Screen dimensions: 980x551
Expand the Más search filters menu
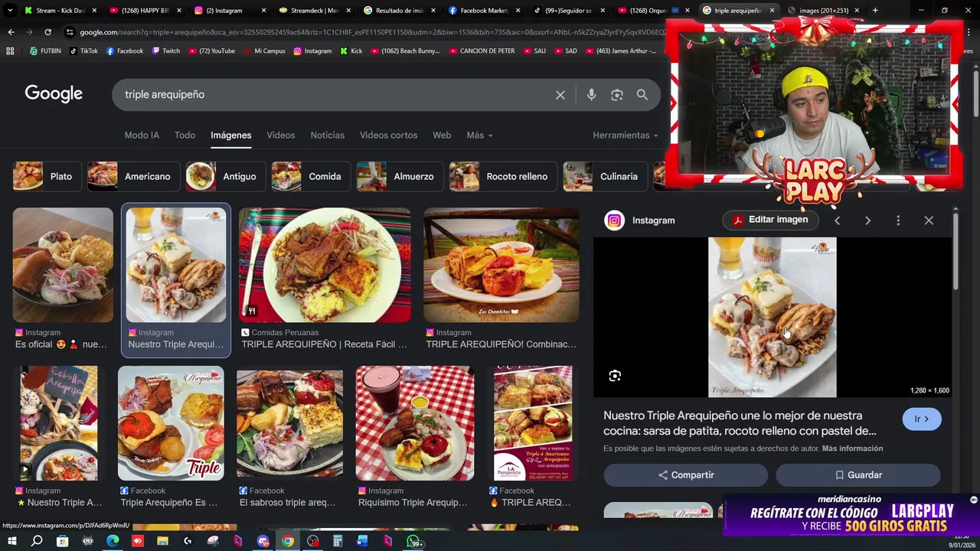click(x=479, y=135)
